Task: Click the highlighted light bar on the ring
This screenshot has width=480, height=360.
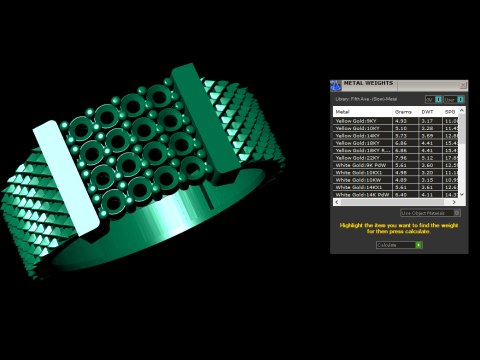Action: click(x=66, y=179)
